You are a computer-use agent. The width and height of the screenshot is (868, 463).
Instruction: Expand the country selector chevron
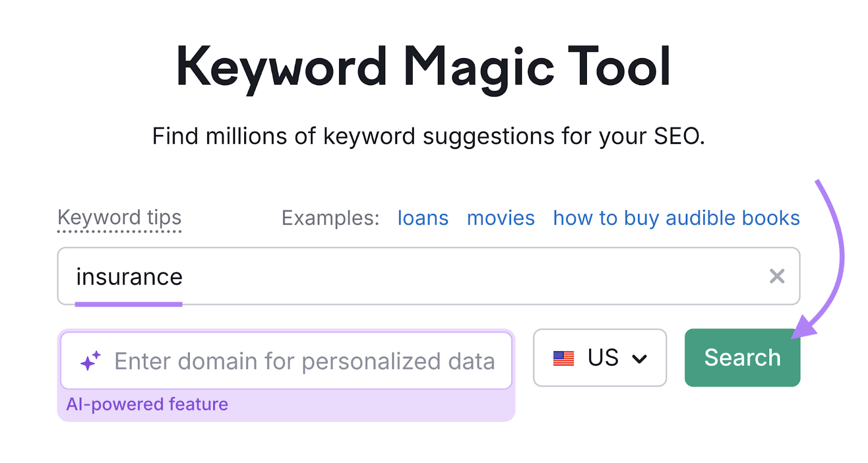click(x=640, y=358)
